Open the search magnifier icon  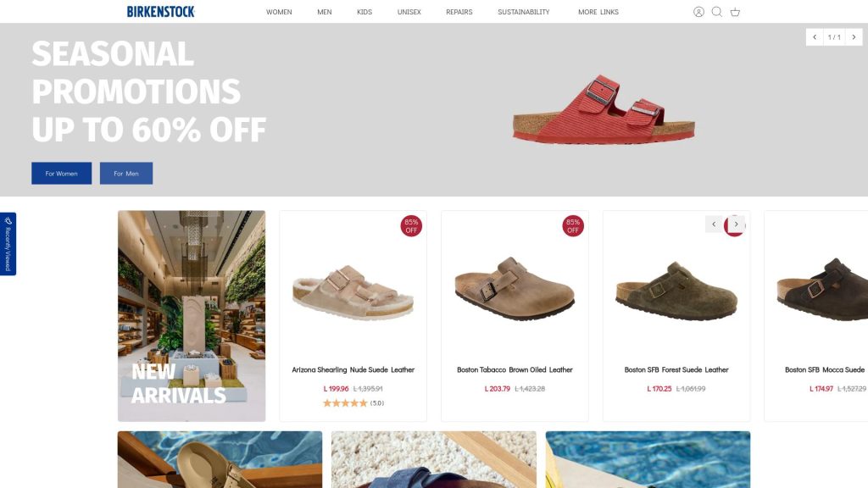717,12
